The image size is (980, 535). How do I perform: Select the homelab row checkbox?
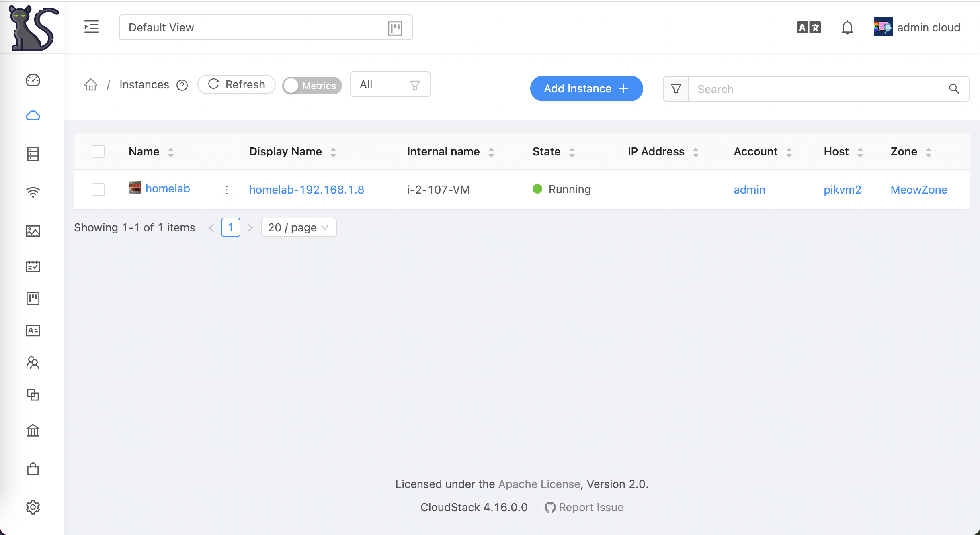pyautogui.click(x=98, y=189)
